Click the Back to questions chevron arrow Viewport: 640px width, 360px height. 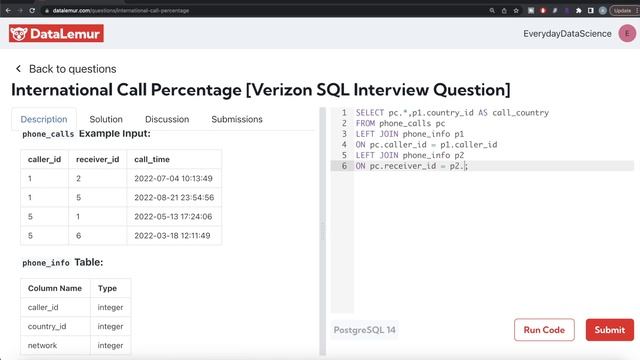(x=18, y=69)
